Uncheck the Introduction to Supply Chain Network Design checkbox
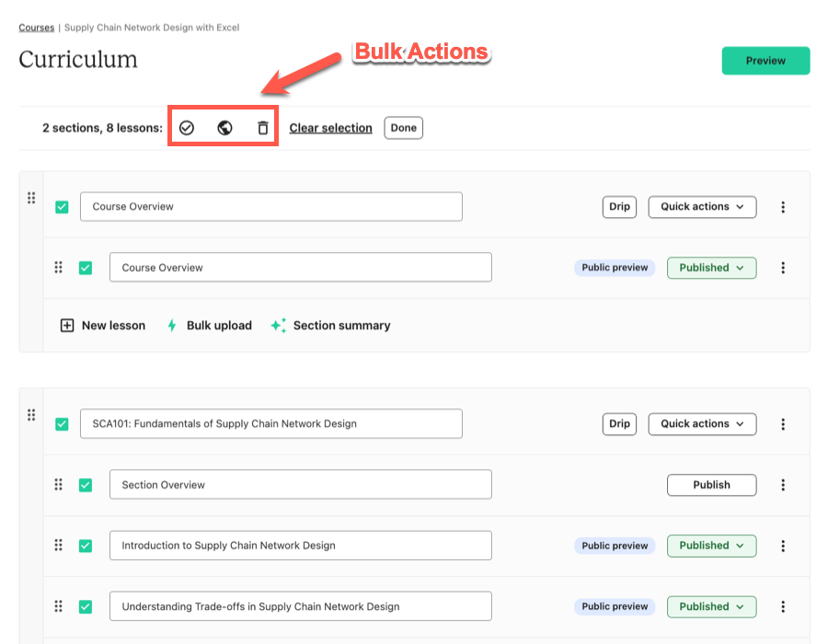 click(x=86, y=546)
